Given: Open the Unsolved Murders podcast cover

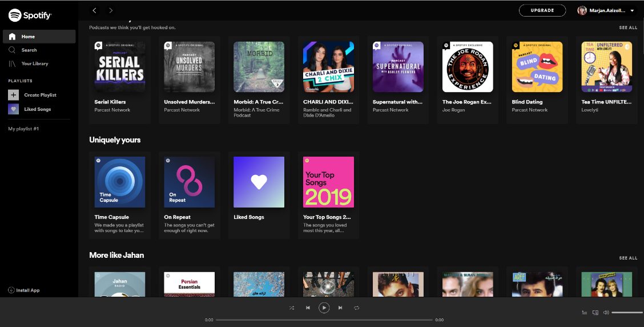Looking at the screenshot, I should pyautogui.click(x=190, y=67).
